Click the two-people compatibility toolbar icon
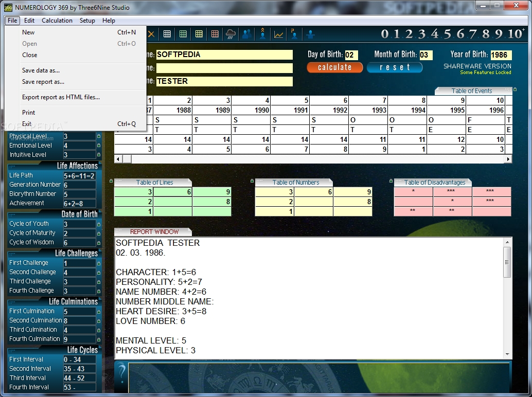532x397 pixels. (246, 34)
